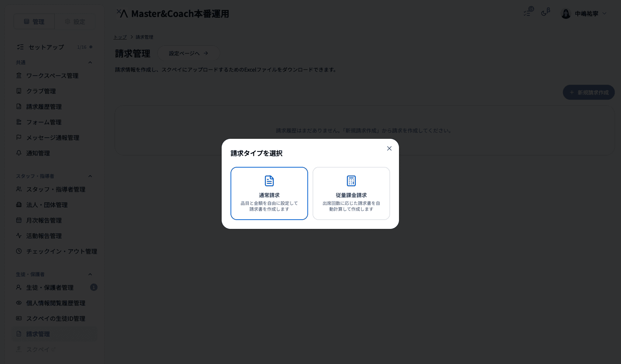
Task: Open the スクペイ external link
Action: click(x=55, y=349)
